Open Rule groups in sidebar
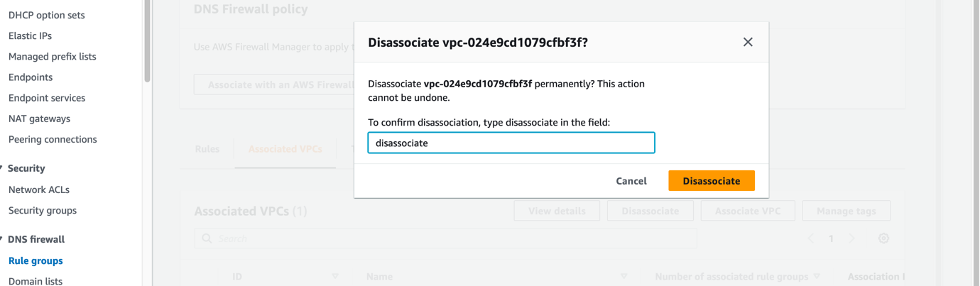Image resolution: width=980 pixels, height=286 pixels. 36,260
